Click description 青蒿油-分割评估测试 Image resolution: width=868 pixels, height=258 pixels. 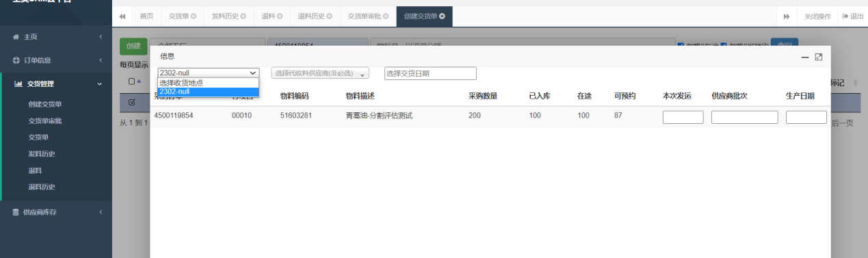click(380, 116)
